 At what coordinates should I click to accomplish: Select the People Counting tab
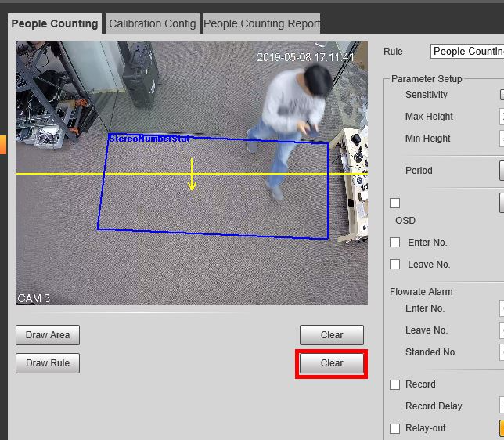click(x=55, y=23)
